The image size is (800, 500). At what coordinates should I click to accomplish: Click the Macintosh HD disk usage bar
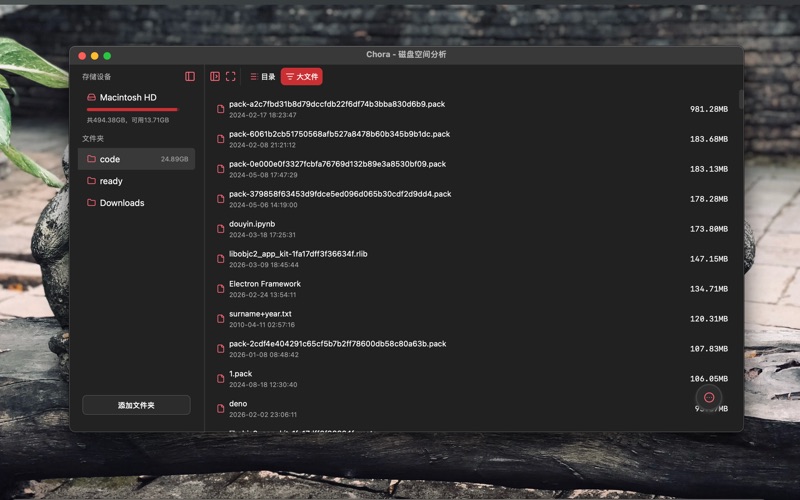[x=132, y=109]
